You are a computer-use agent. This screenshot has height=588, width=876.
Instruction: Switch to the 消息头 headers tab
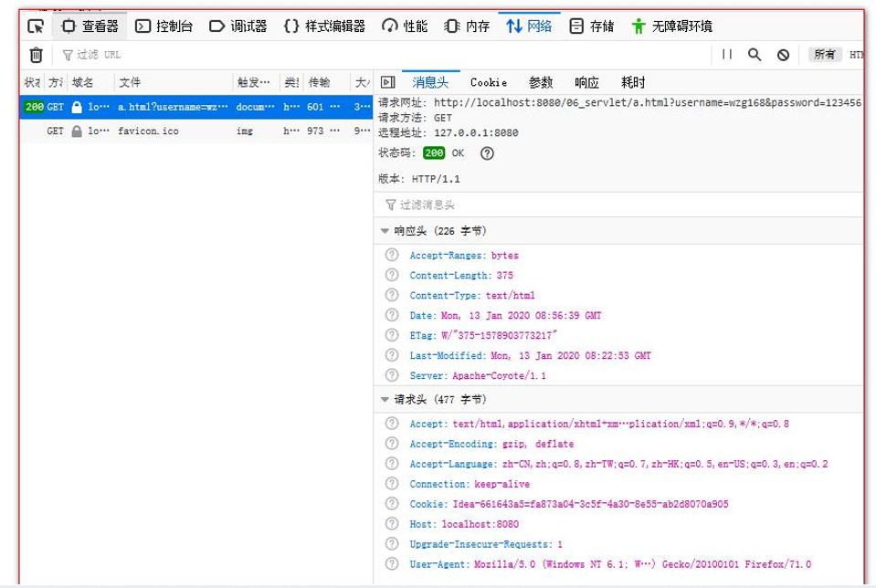(431, 83)
